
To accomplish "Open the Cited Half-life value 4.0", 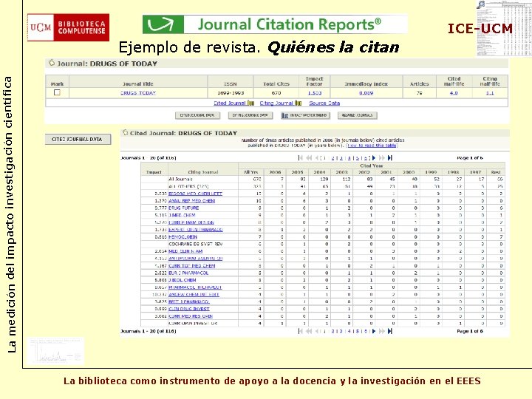I will pos(454,92).
